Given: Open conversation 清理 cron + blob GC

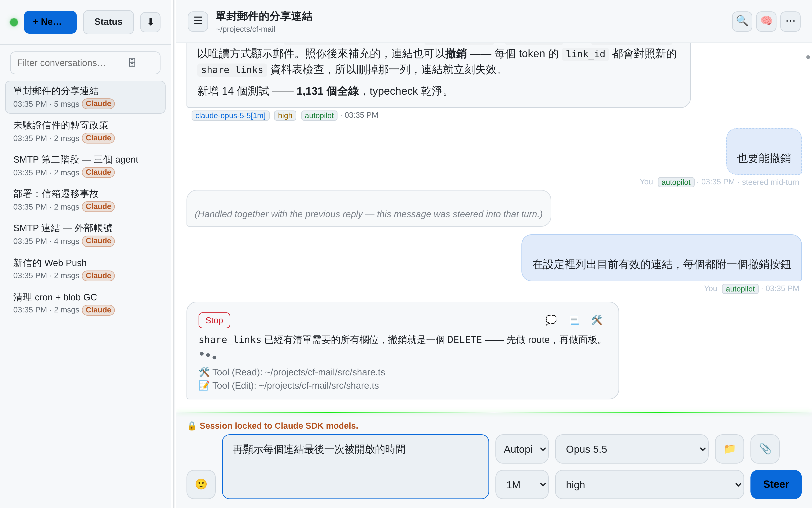Looking at the screenshot, I should pos(85,303).
